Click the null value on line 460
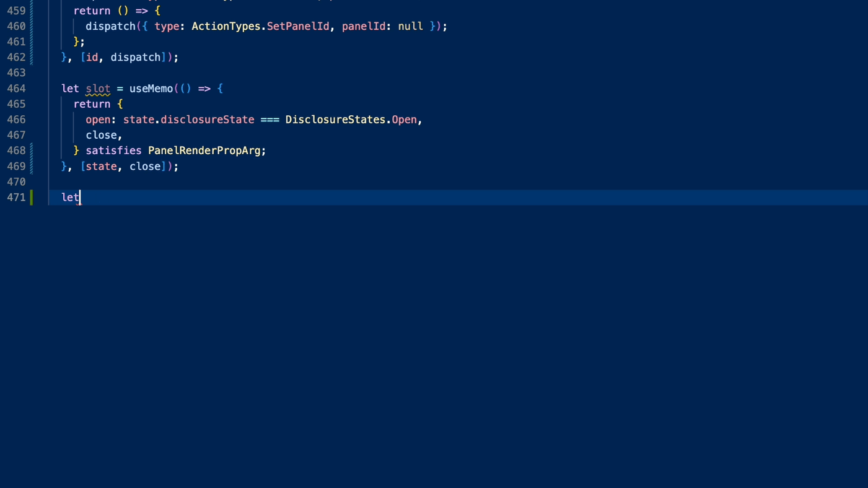The height and width of the screenshot is (488, 868). pos(410,26)
